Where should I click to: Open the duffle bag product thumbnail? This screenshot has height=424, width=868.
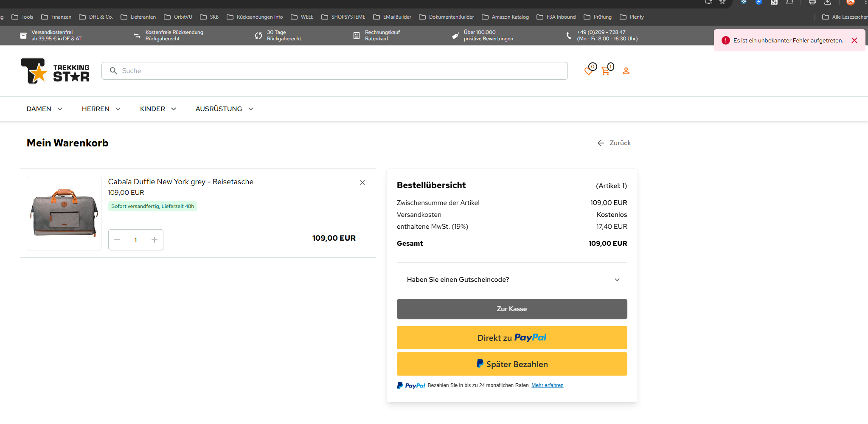[64, 213]
